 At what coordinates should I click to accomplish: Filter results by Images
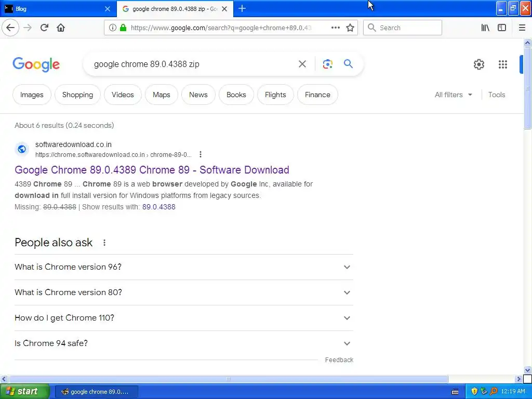[x=32, y=95]
